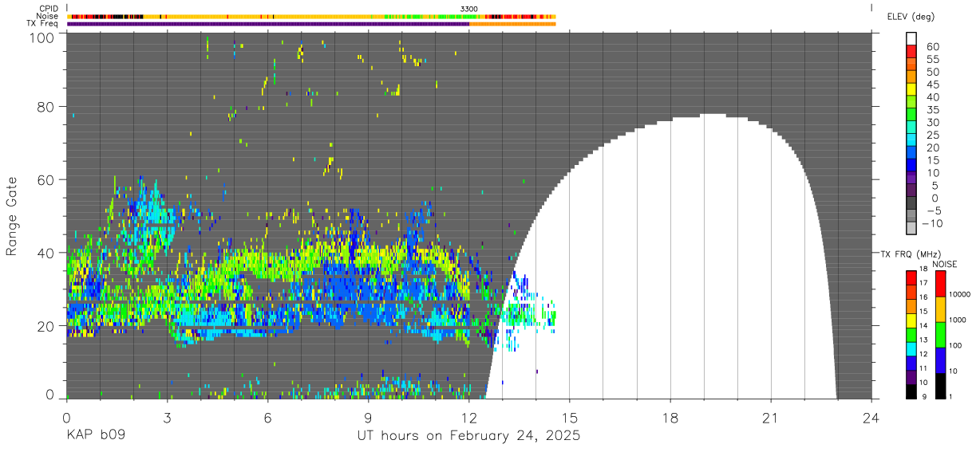Image resolution: width=980 pixels, height=452 pixels.
Task: Click the 'CPID' label at top left
Action: (x=49, y=9)
